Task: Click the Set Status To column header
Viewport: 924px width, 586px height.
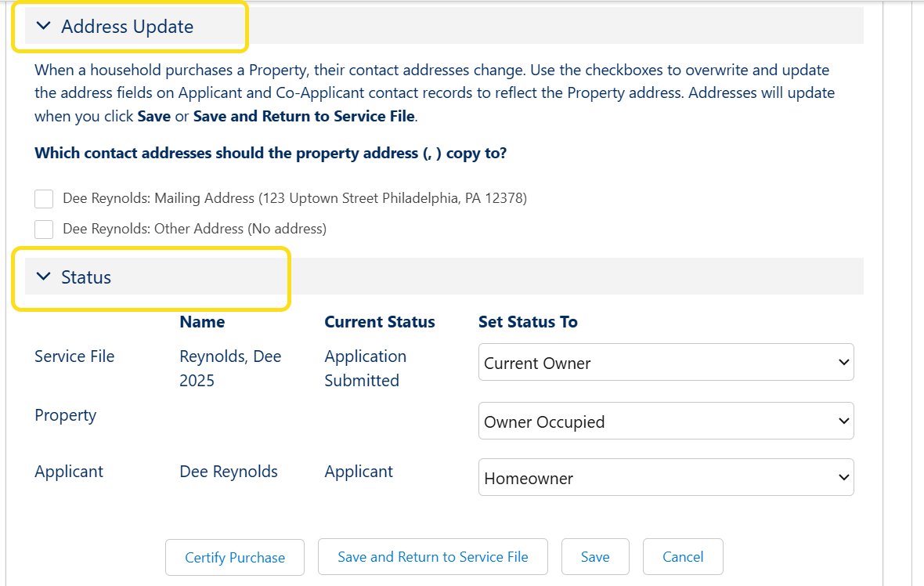Action: pyautogui.click(x=528, y=322)
